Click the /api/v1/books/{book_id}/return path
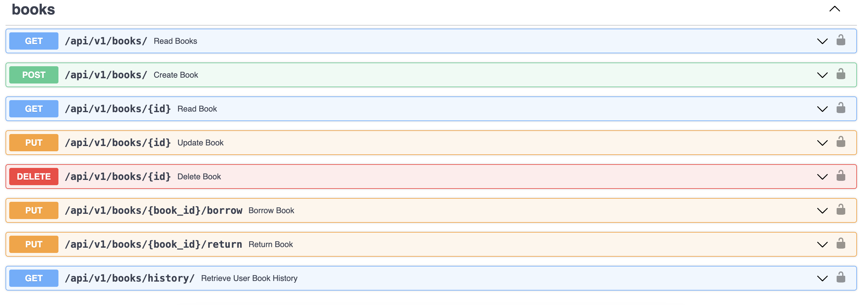Viewport: 868px width, 305px height. point(153,245)
